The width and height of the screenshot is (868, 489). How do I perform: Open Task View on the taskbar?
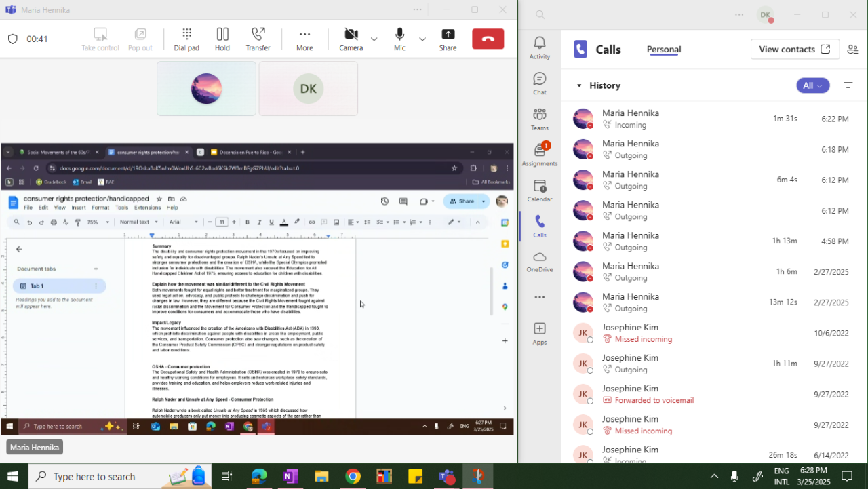226,476
